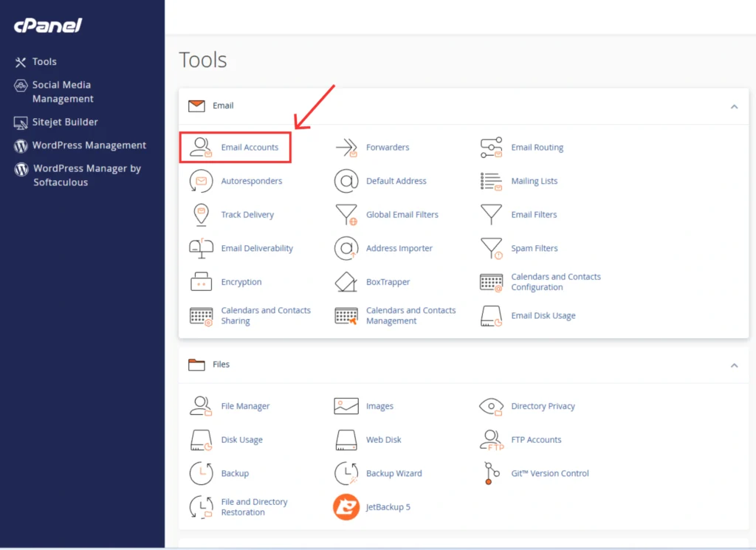
Task: Click the cPanel logo
Action: (48, 25)
